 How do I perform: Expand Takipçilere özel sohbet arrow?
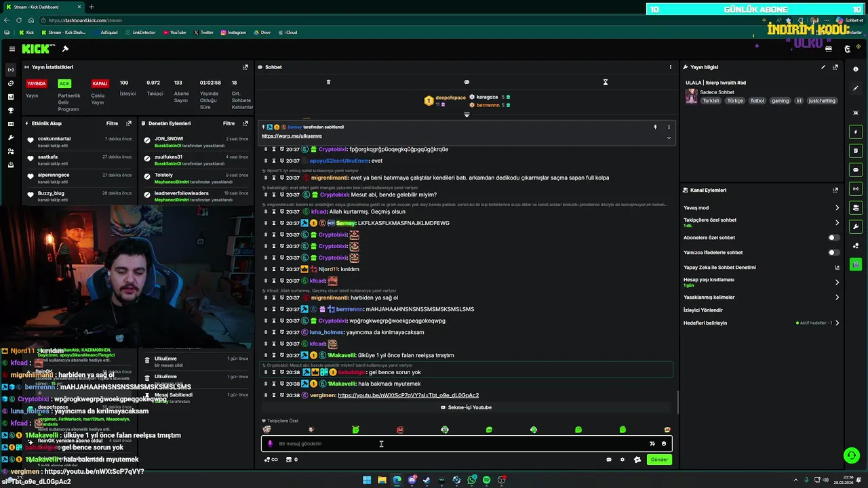tap(837, 222)
